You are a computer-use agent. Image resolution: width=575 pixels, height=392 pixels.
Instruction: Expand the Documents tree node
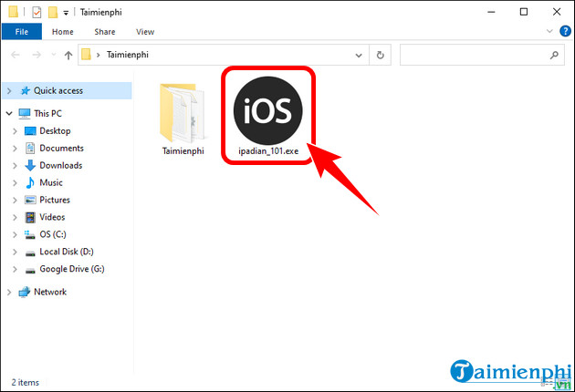(15, 148)
